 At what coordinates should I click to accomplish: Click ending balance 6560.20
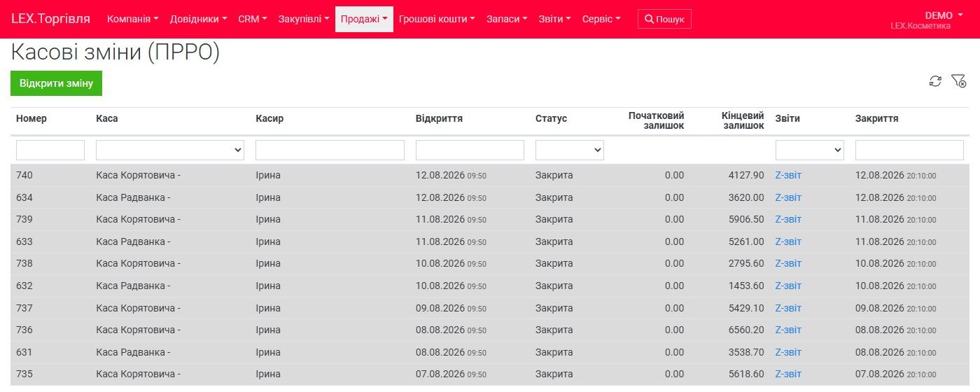coord(746,330)
